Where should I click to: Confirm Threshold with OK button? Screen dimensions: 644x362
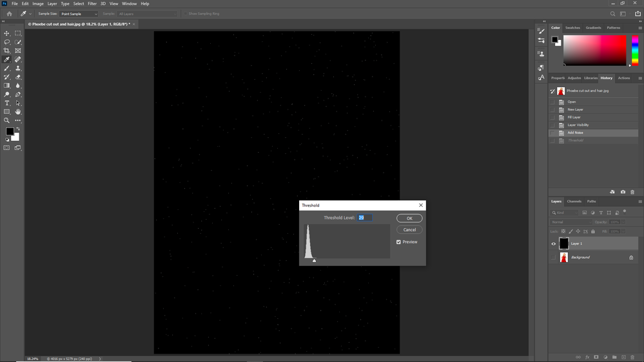tap(409, 218)
